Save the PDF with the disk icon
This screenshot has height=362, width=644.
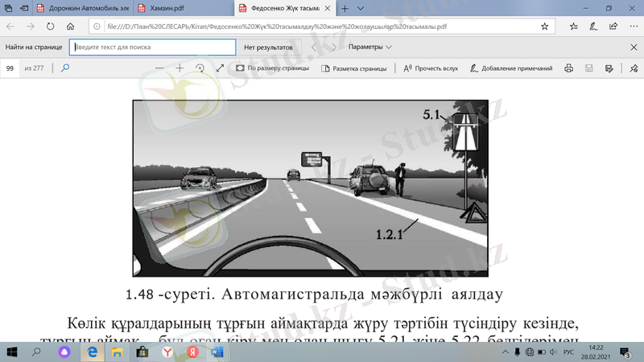[x=590, y=68]
